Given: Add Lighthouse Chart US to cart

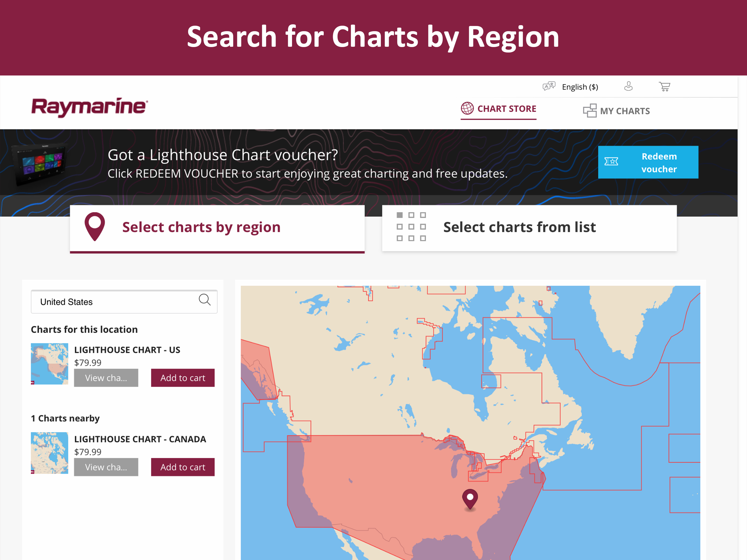Looking at the screenshot, I should [183, 378].
